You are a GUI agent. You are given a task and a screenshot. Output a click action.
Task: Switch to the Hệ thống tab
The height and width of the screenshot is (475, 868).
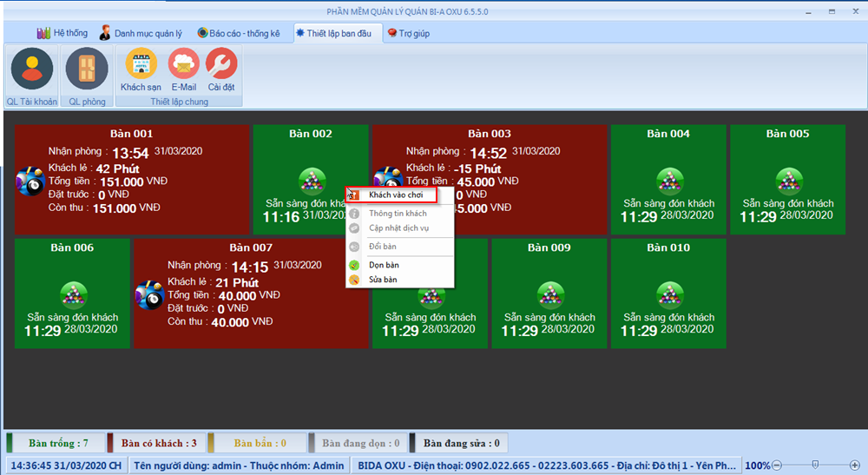62,33
